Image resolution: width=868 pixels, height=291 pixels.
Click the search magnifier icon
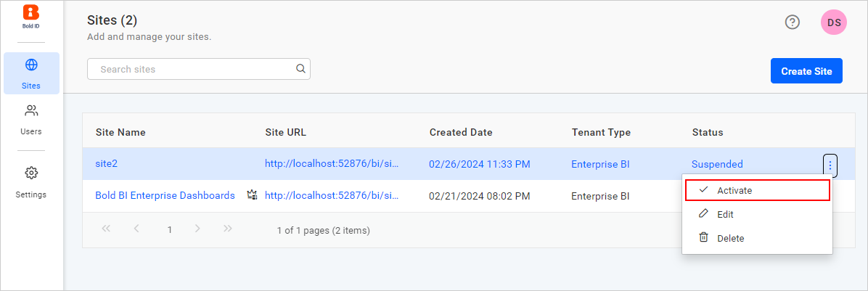point(300,69)
